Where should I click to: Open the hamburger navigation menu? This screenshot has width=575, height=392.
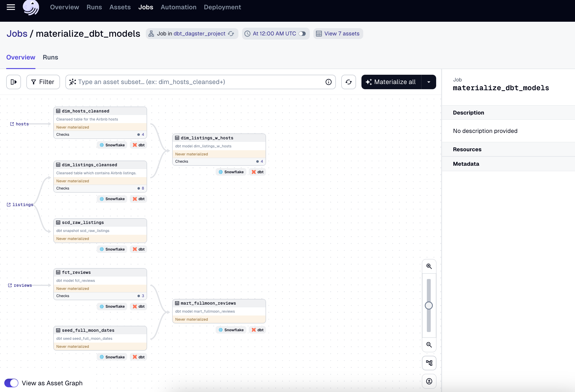pyautogui.click(x=11, y=7)
